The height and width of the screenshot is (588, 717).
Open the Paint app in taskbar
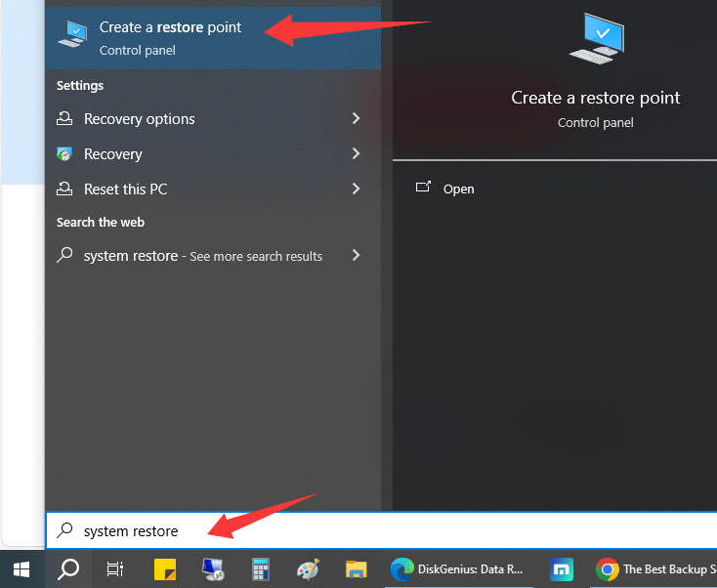click(308, 568)
